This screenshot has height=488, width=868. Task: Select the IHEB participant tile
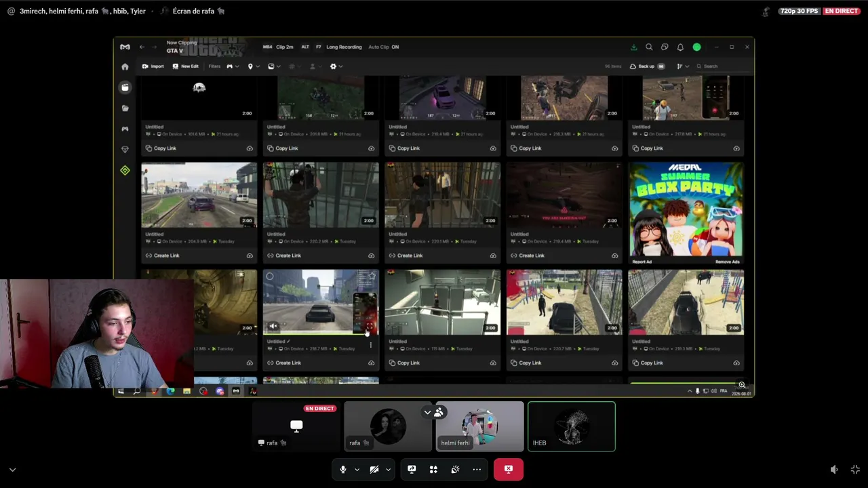pyautogui.click(x=572, y=426)
